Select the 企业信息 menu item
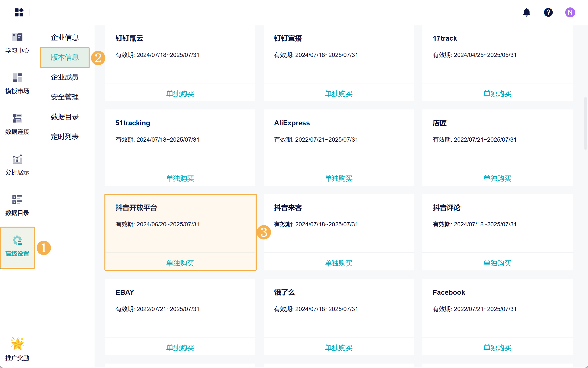588x368 pixels. [x=65, y=38]
